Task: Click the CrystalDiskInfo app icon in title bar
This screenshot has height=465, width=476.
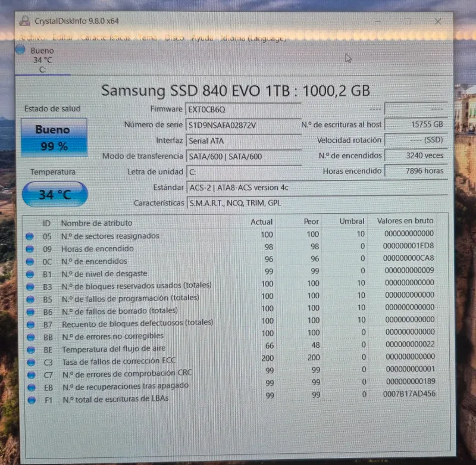Action: coord(24,21)
